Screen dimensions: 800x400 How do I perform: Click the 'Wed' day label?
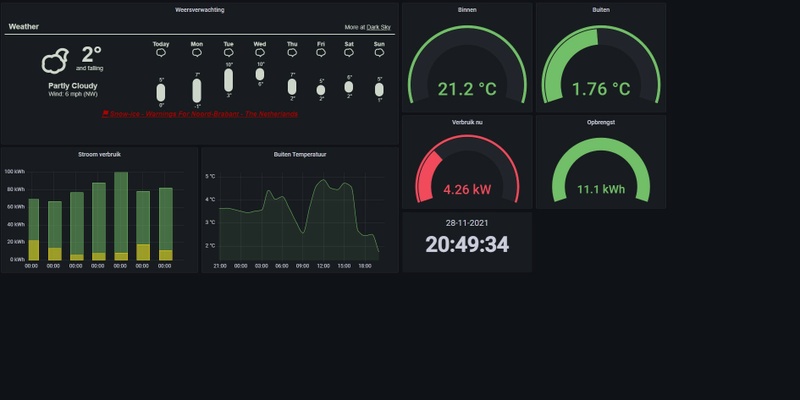[260, 44]
